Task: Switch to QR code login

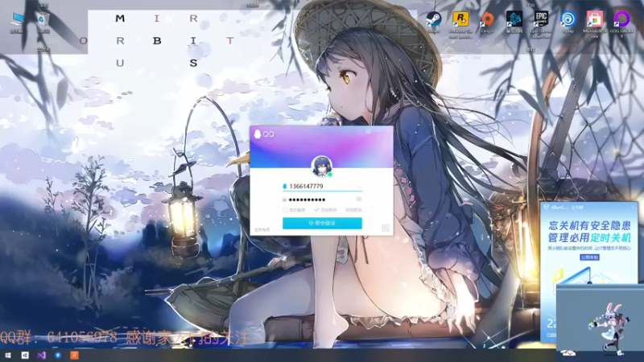Action: click(x=386, y=228)
